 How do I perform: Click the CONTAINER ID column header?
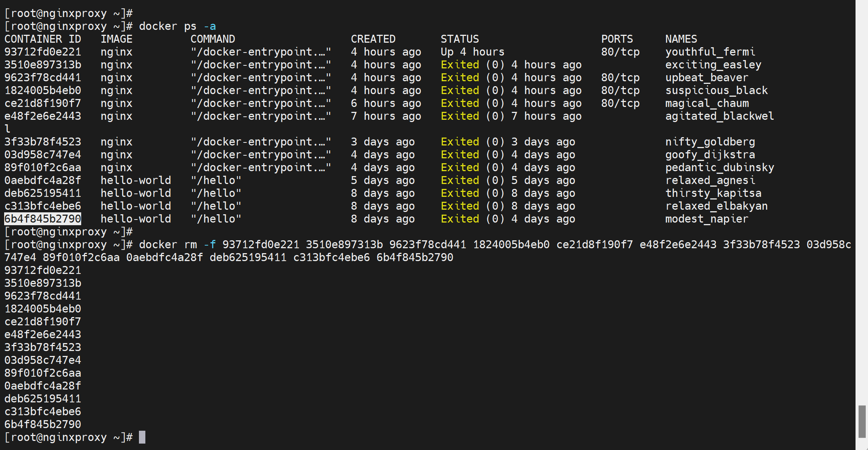click(43, 39)
